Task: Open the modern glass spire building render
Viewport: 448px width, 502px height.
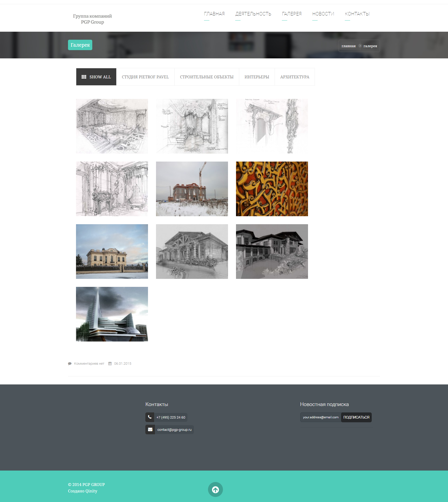Action: click(112, 314)
